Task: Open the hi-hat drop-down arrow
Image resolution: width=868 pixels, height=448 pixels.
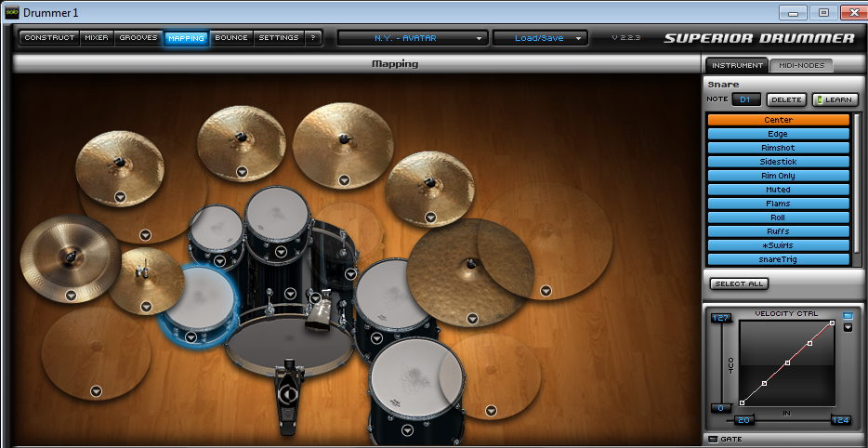Action: coord(146,306)
